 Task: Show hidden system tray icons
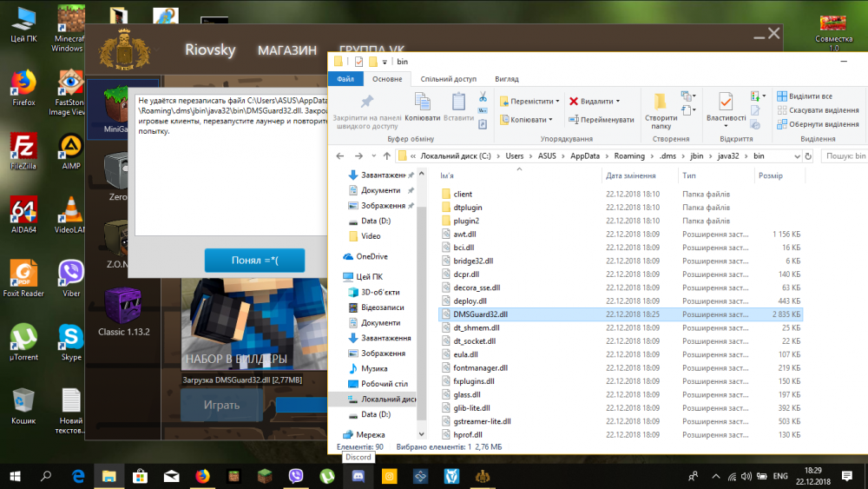point(716,476)
